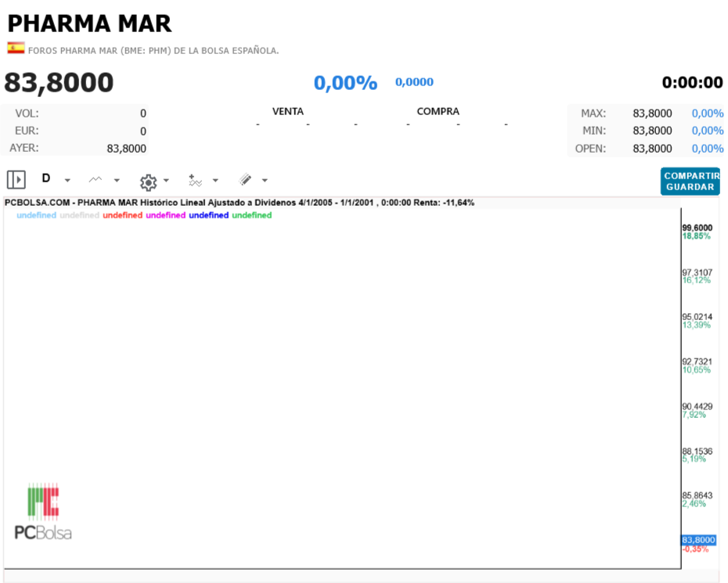Screen dimensions: 728x583
Task: Click the MAX percent change 0,00%
Action: coord(708,113)
